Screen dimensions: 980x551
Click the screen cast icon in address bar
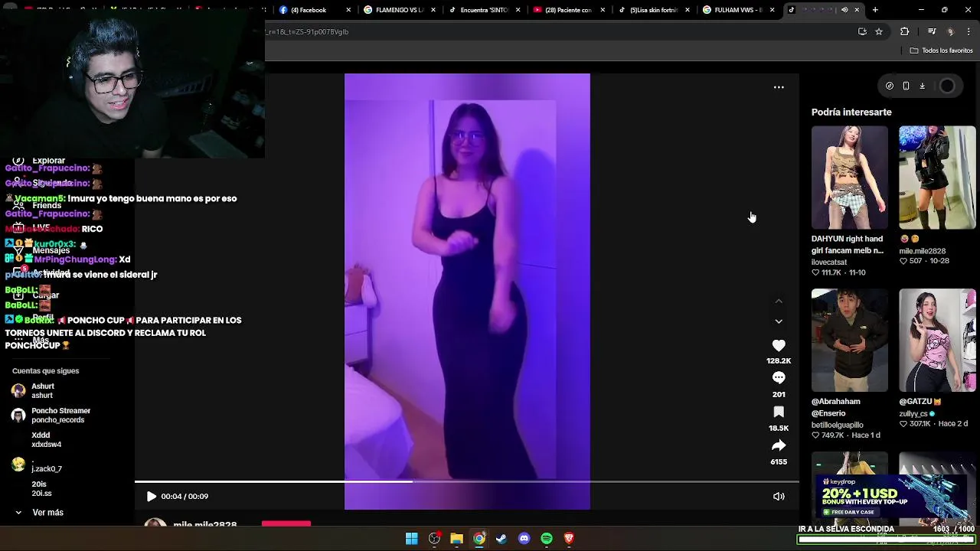tap(863, 31)
